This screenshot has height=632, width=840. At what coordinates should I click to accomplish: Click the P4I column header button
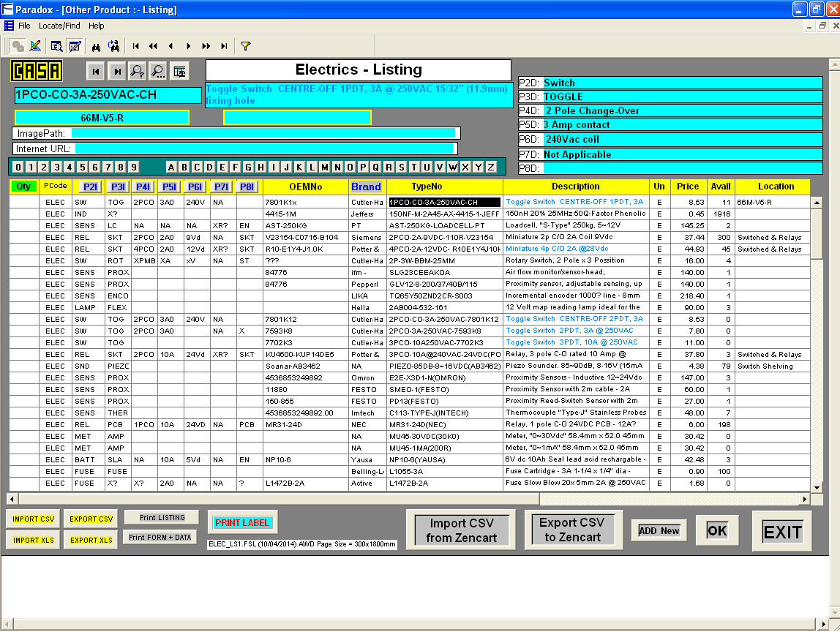pyautogui.click(x=143, y=187)
